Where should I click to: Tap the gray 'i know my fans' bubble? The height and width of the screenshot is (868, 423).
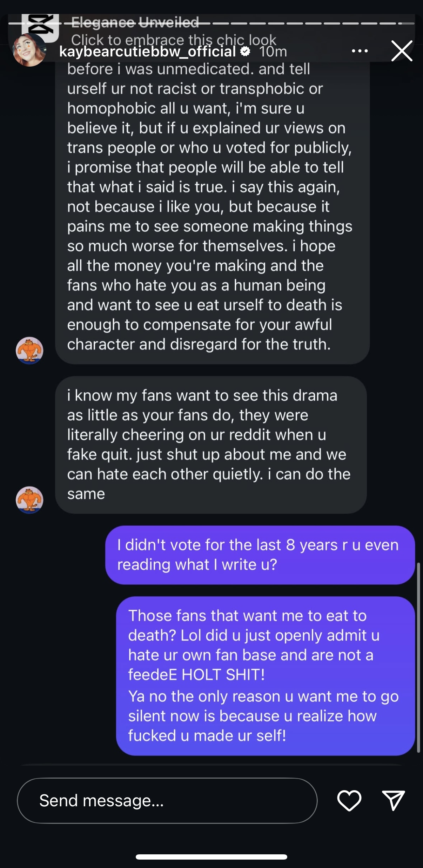(x=211, y=445)
